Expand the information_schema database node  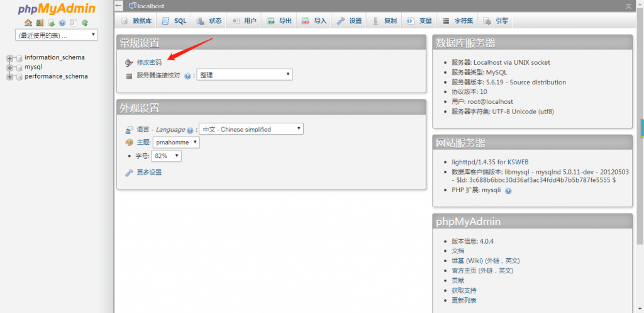click(10, 58)
